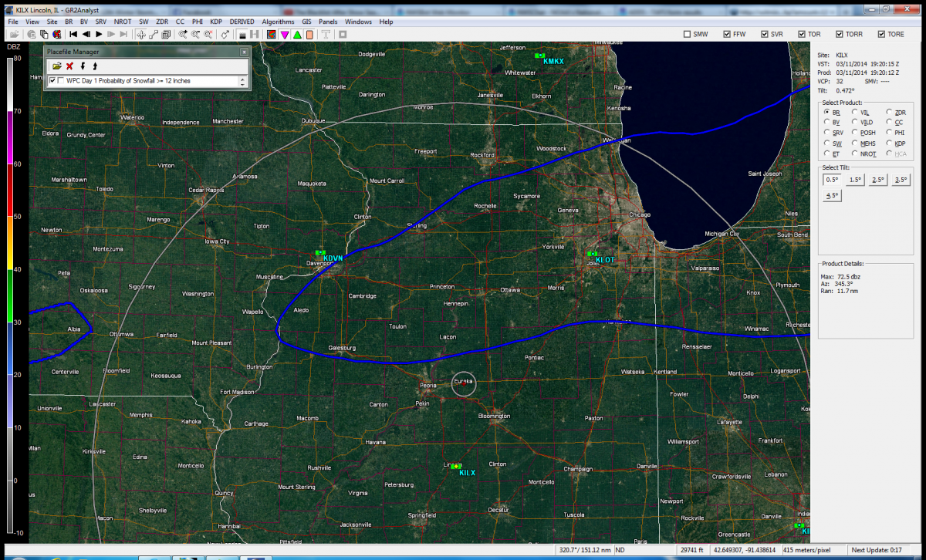Select the pan crosshair tool
Image resolution: width=926 pixels, height=560 pixels.
(x=141, y=34)
